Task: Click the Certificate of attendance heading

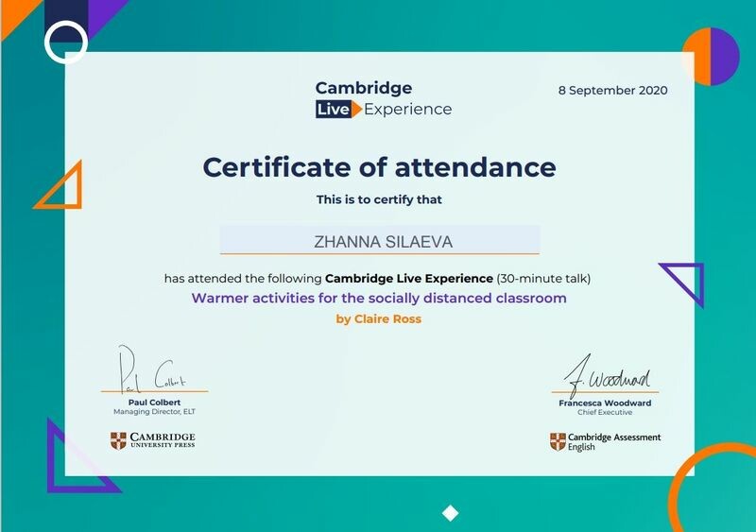Action: [379, 167]
